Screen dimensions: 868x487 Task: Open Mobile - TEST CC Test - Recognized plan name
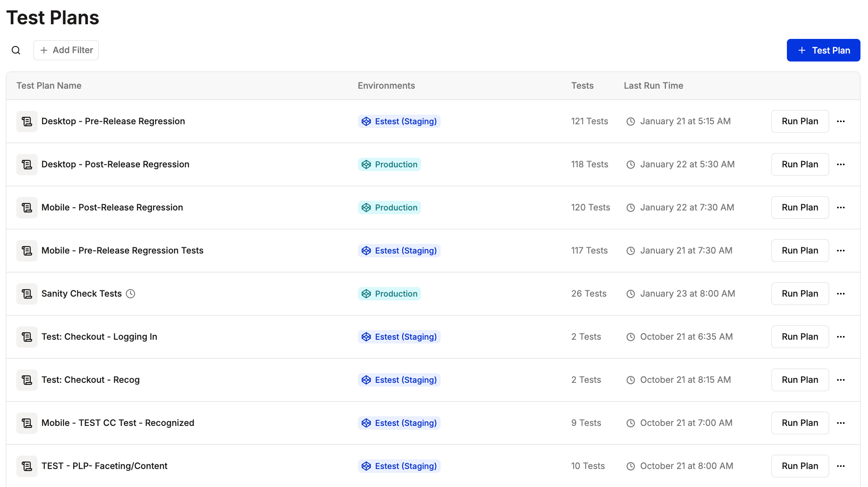click(x=118, y=423)
